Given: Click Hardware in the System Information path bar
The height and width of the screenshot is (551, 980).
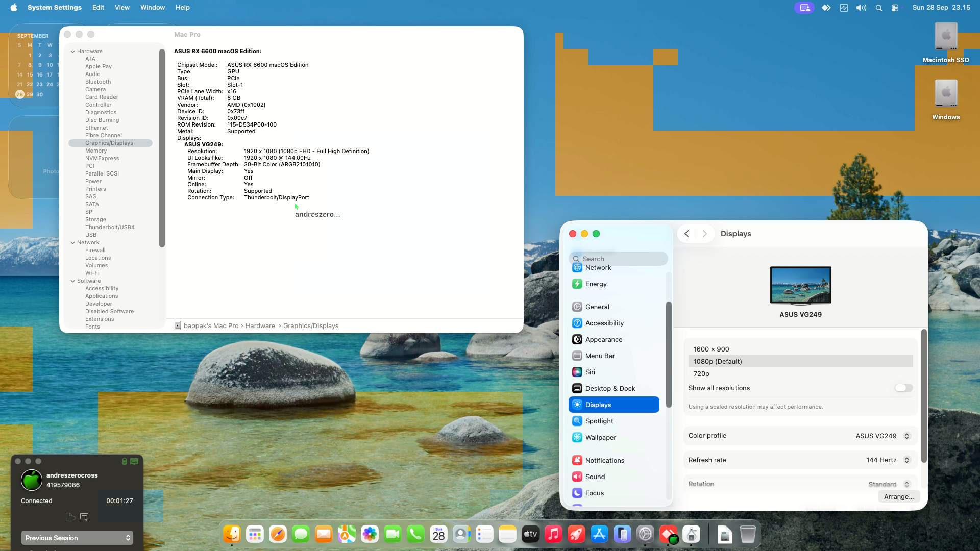Looking at the screenshot, I should point(260,326).
